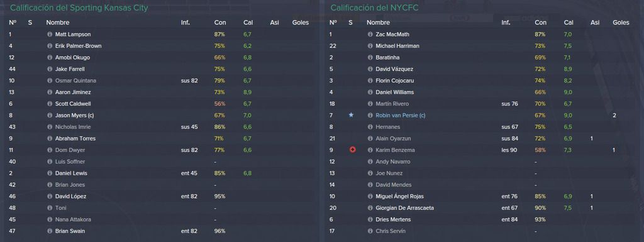Sort NYCFC table by Goles header
This screenshot has height=242, width=644.
coord(621,23)
